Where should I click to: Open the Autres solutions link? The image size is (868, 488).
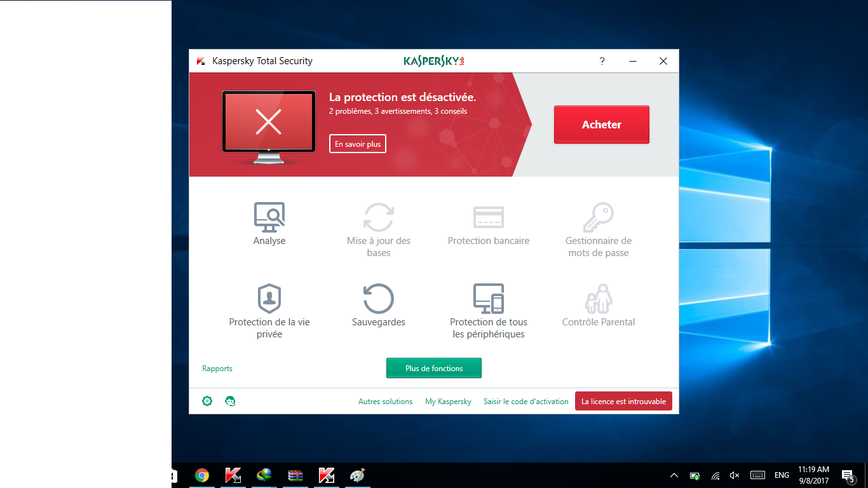pyautogui.click(x=385, y=402)
